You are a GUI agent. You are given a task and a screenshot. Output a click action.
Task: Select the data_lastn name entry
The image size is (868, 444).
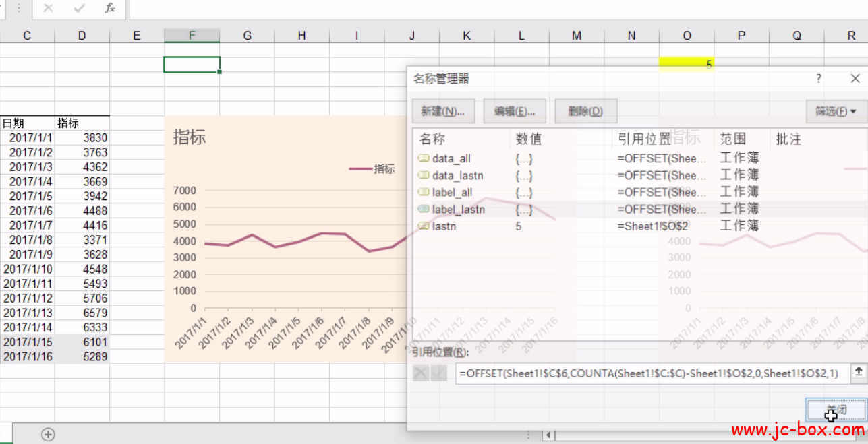tap(457, 176)
